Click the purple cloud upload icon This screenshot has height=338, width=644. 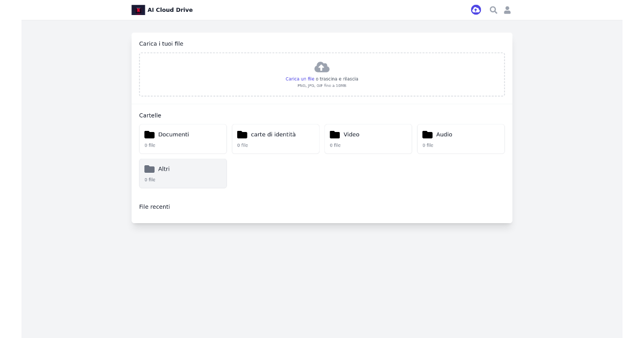click(x=476, y=10)
